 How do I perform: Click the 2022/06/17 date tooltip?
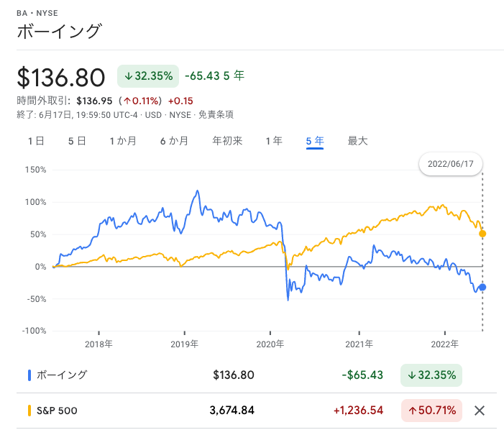[x=450, y=164]
